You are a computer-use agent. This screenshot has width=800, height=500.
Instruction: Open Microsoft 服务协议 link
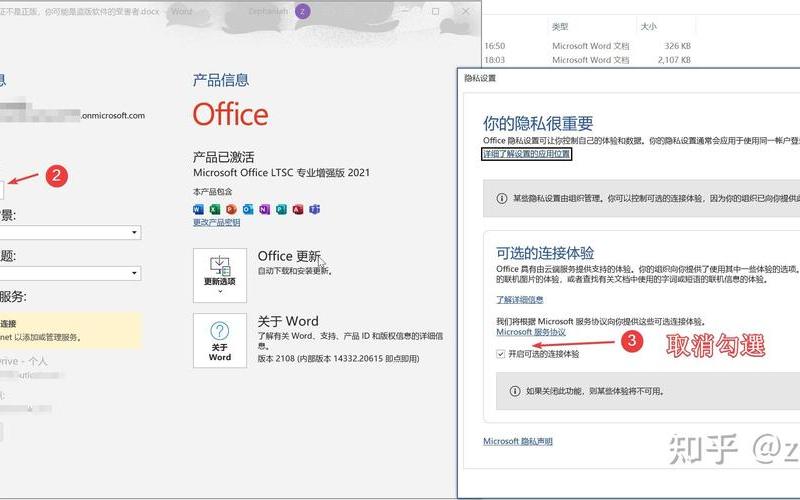531,332
